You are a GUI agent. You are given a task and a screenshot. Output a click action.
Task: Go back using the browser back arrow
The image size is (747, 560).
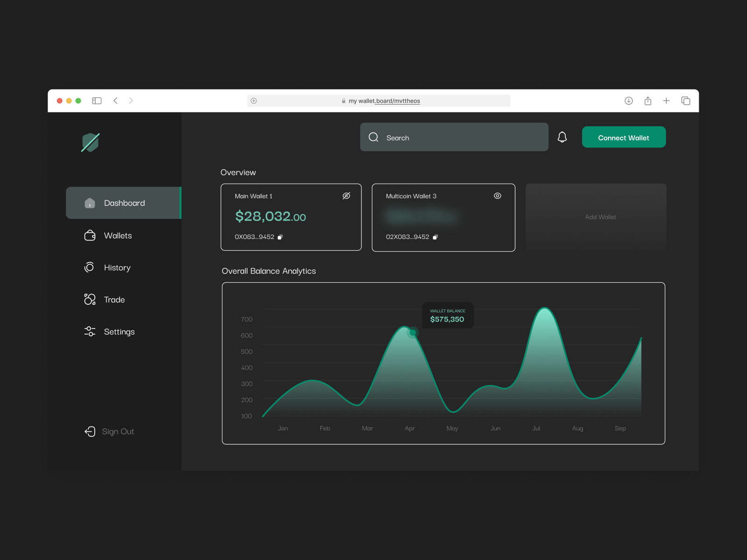coord(115,100)
